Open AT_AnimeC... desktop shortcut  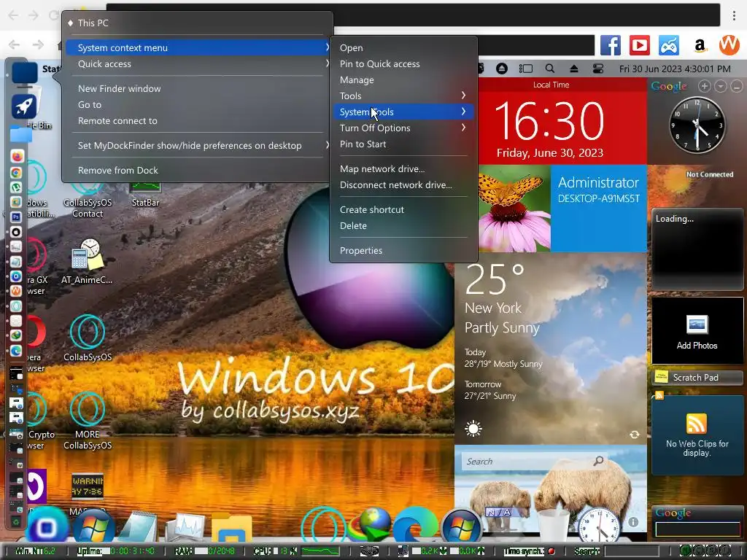[x=88, y=262]
